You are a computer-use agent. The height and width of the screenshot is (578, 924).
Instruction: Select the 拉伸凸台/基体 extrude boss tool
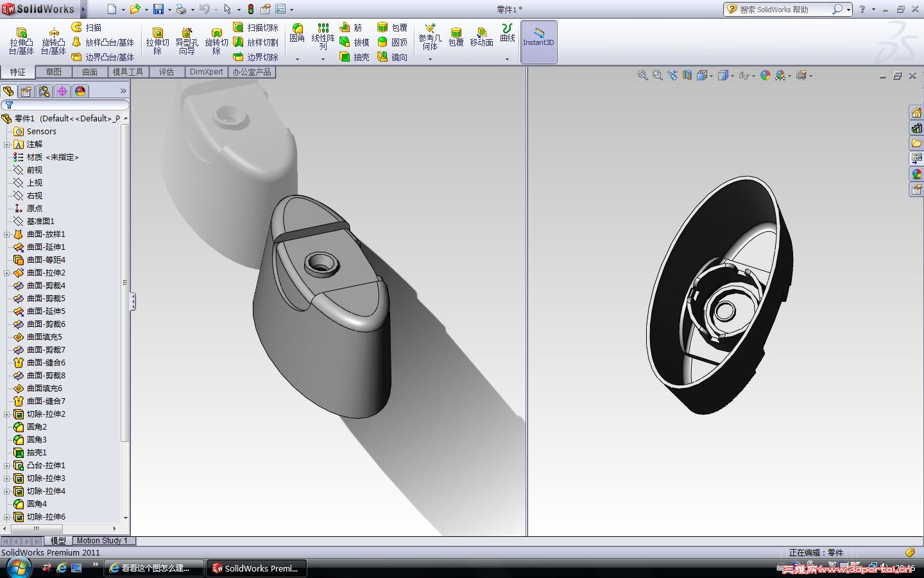point(21,41)
